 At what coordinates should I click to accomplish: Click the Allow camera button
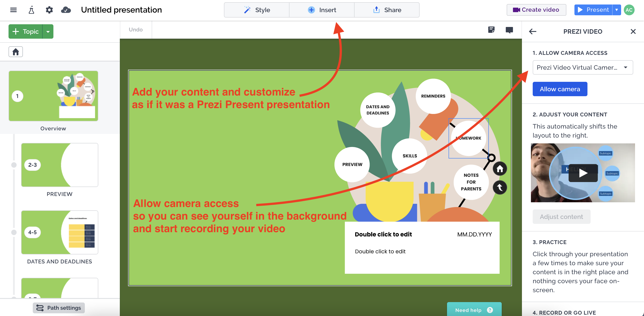pyautogui.click(x=560, y=89)
